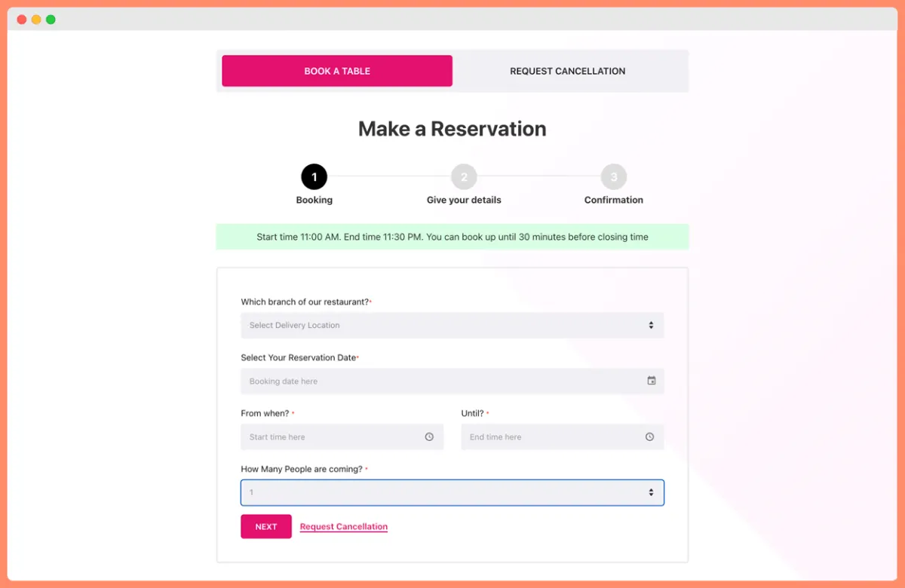Click the clock icon in Start time field
Screen dimensions: 905x588
pos(429,436)
